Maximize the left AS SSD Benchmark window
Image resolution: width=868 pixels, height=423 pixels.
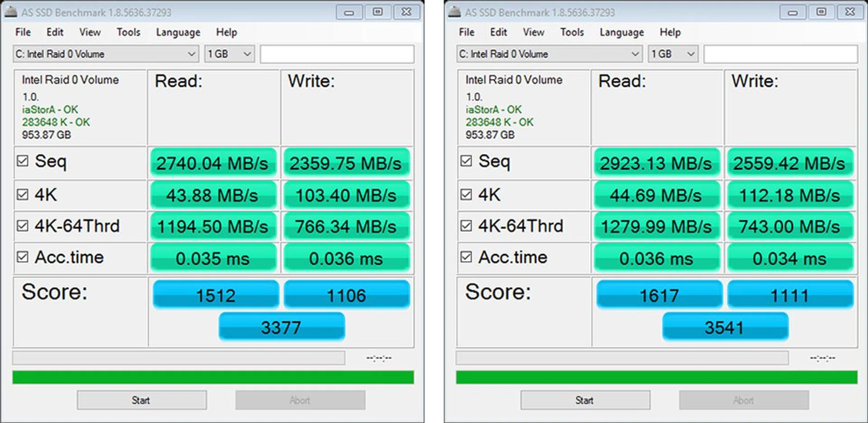(377, 12)
